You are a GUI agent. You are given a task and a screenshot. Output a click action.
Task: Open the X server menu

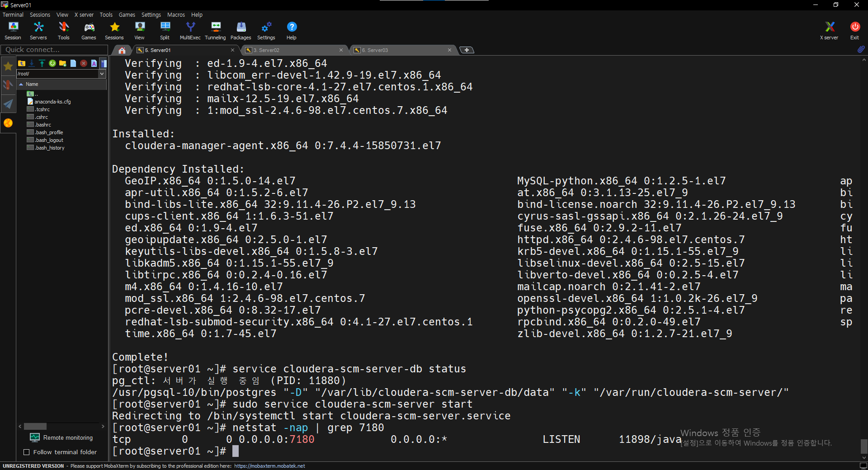[x=84, y=14]
